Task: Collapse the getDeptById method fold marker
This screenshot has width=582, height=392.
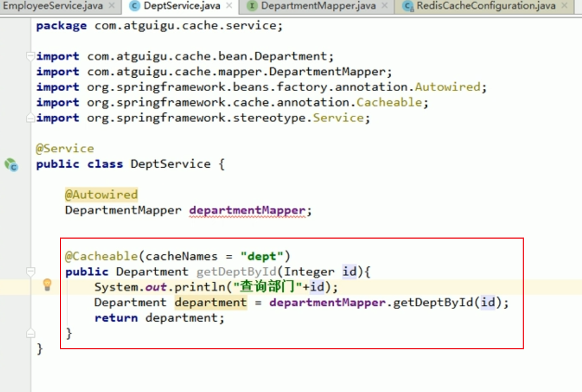Action: (30, 272)
